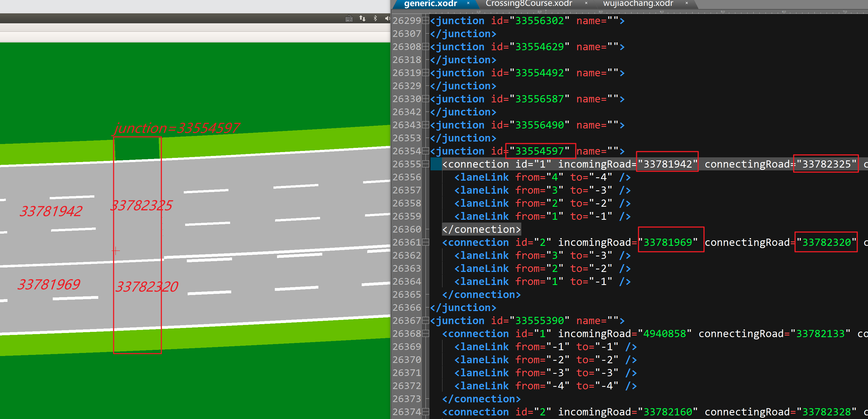
Task: Collapse connection id 2 at line 26361
Action: (426, 242)
